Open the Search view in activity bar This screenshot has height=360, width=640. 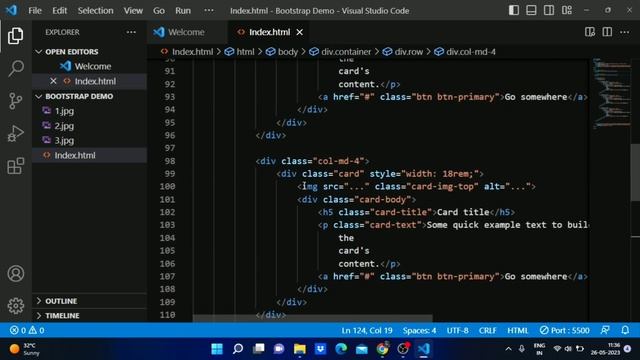point(16,68)
